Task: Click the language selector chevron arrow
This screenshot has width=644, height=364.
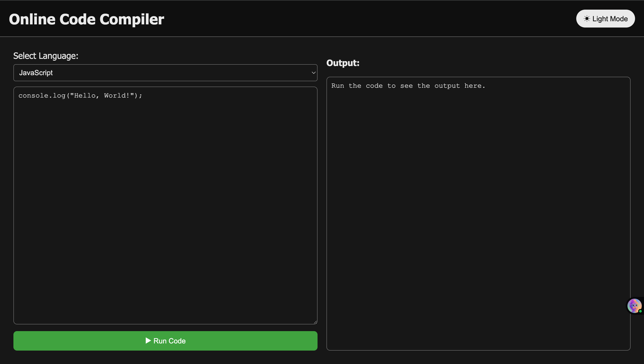Action: pos(313,73)
